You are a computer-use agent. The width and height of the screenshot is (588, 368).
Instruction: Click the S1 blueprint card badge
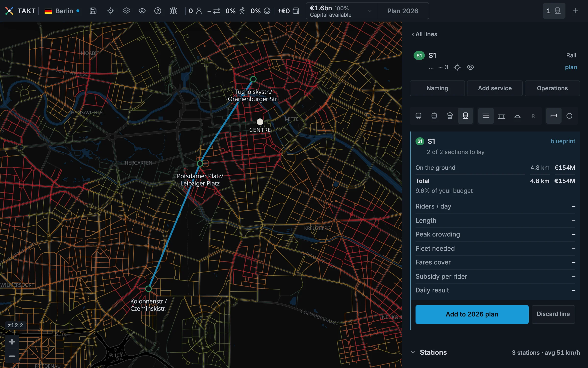tap(420, 141)
